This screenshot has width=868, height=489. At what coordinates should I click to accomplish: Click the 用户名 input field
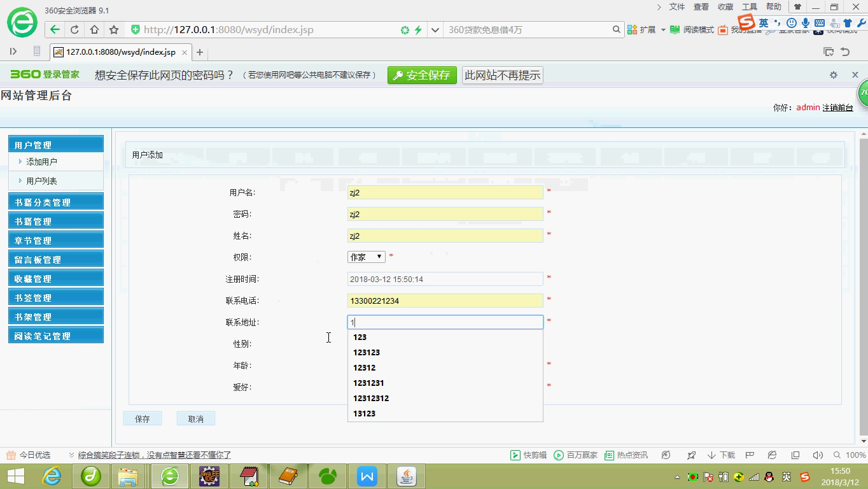click(445, 192)
